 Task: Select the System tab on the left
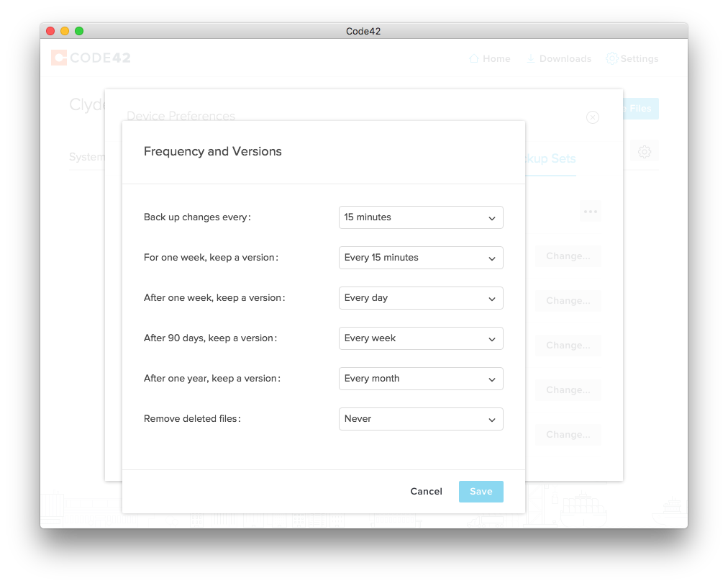[x=86, y=157]
